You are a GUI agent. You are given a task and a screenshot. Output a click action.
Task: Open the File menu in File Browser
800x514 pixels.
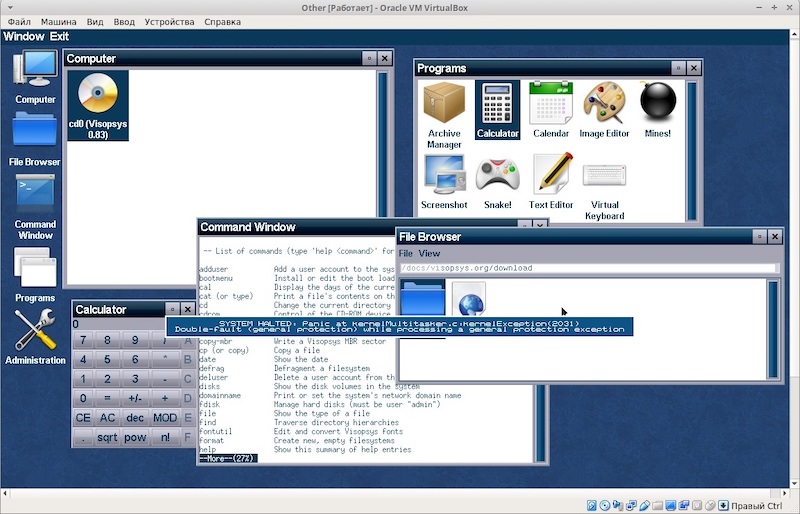coord(405,254)
